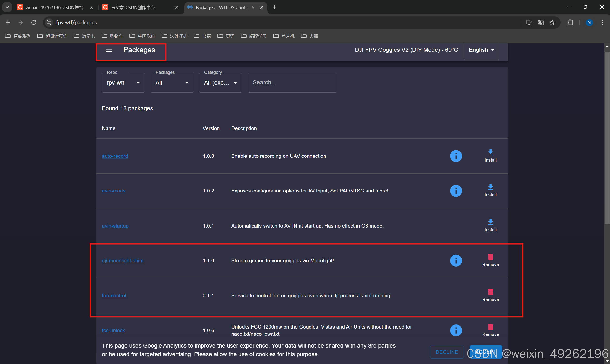Bookmark this page with star icon

[552, 23]
